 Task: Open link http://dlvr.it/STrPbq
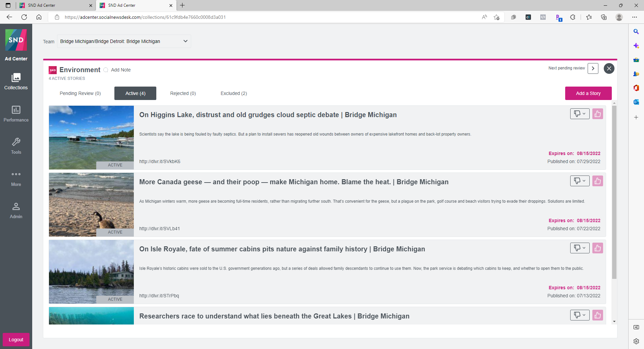(x=159, y=296)
